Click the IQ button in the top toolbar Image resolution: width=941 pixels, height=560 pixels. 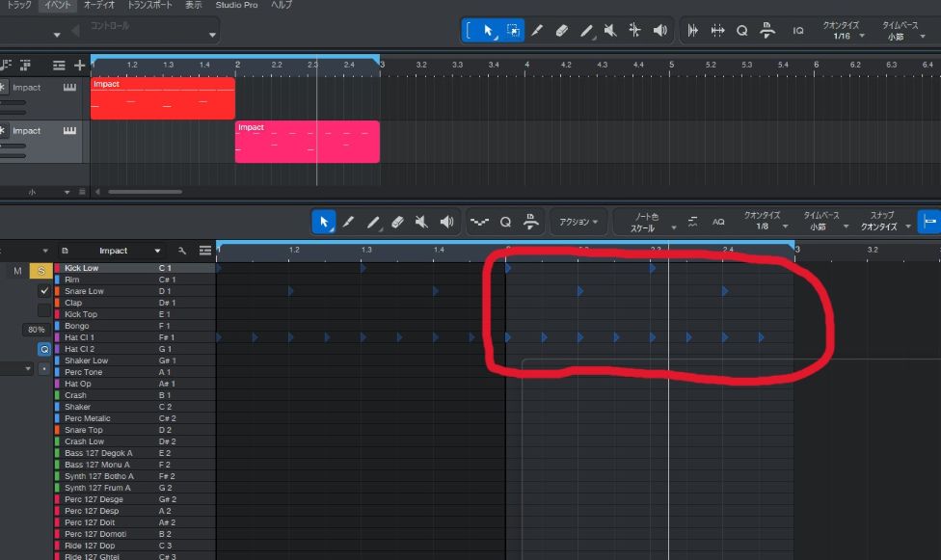tap(798, 30)
